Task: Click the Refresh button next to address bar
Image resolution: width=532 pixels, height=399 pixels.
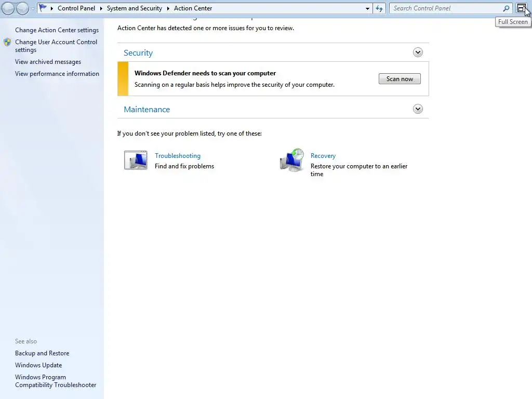Action: click(379, 8)
